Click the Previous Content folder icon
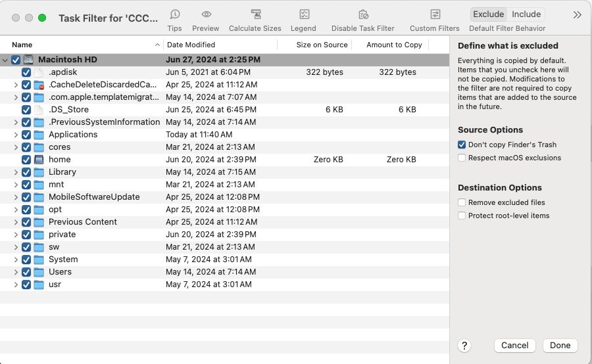 click(39, 222)
